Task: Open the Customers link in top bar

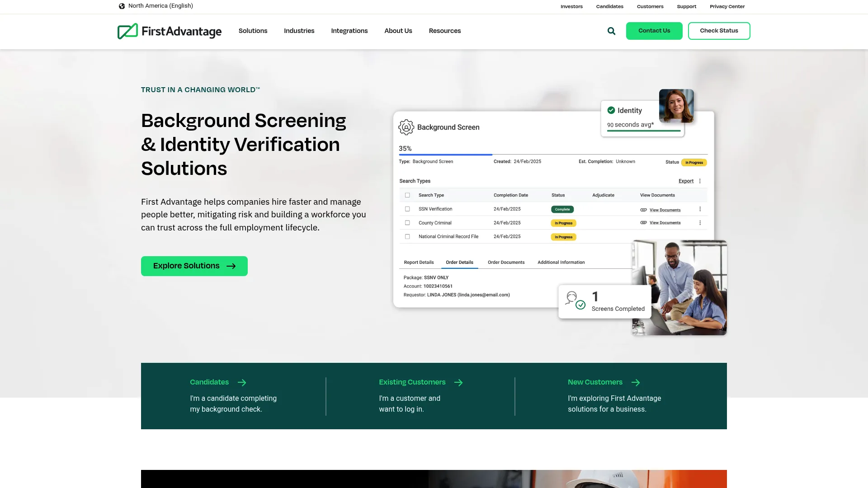Action: (x=650, y=6)
